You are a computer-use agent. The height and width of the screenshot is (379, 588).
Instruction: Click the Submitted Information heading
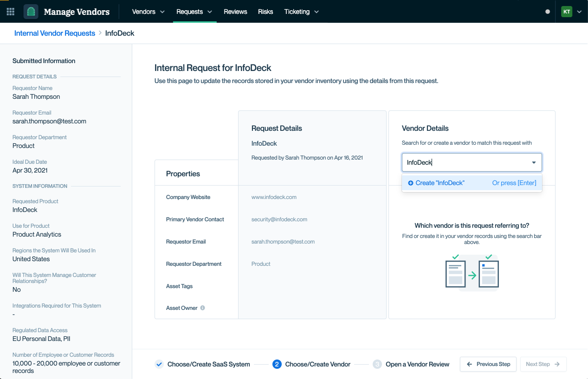click(44, 61)
